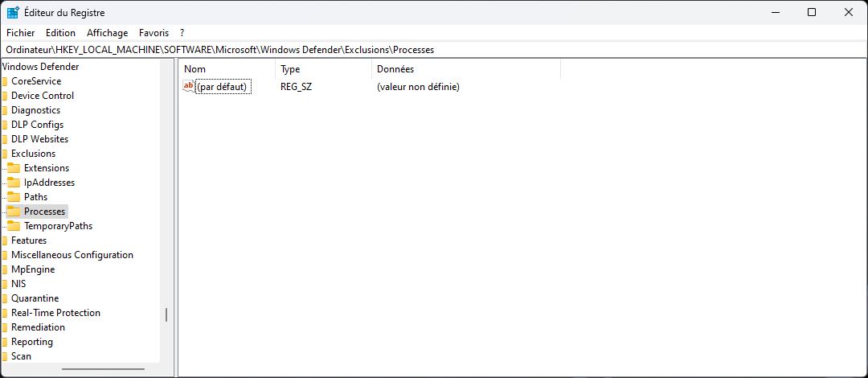
Task: Open the Affichage menu
Action: coord(108,33)
